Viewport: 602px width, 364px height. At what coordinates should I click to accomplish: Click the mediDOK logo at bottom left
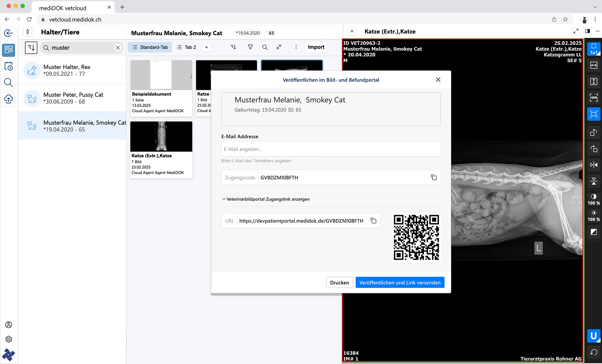[8, 355]
